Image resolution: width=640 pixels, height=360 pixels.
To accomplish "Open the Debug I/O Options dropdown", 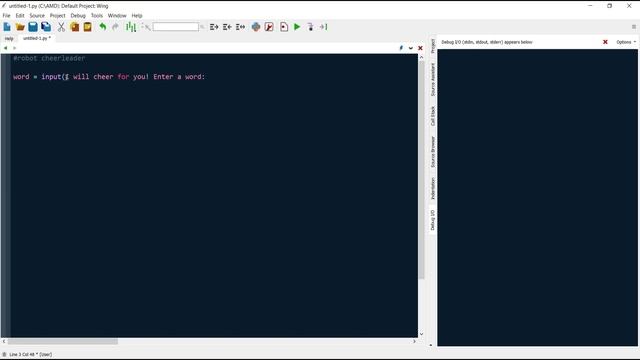I will [626, 42].
